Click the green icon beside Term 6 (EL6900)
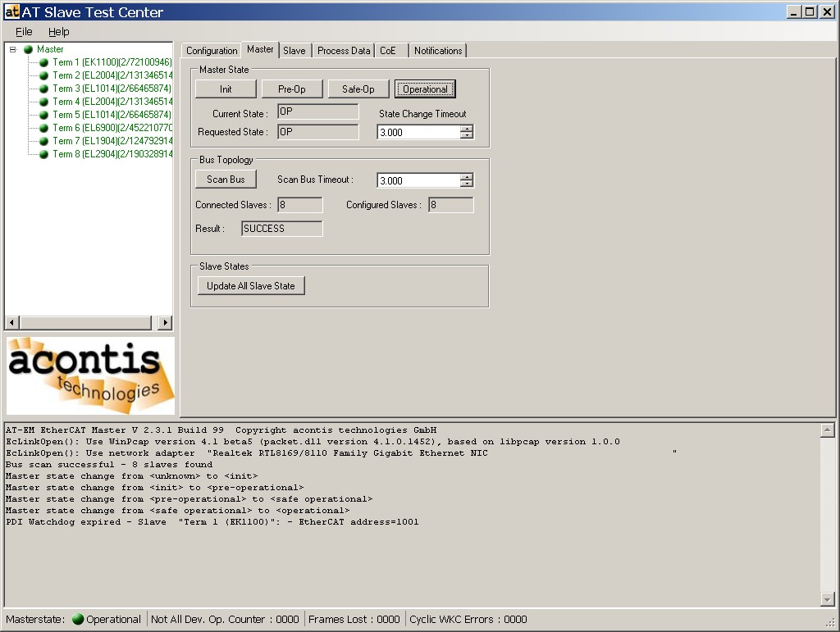The image size is (840, 632). point(43,128)
